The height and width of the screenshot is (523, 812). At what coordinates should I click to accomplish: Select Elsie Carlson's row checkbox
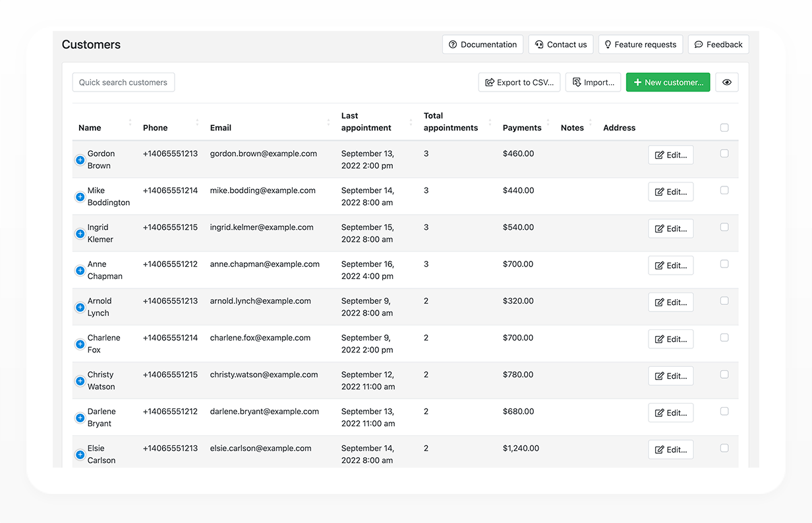coord(724,449)
